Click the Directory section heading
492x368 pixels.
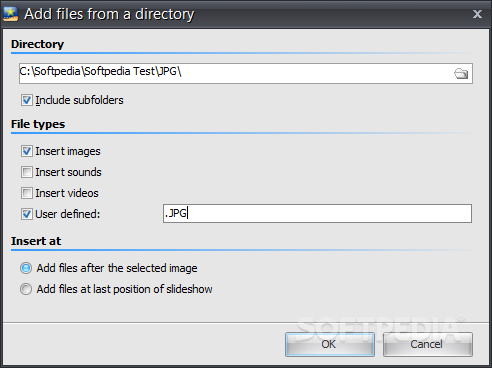37,44
